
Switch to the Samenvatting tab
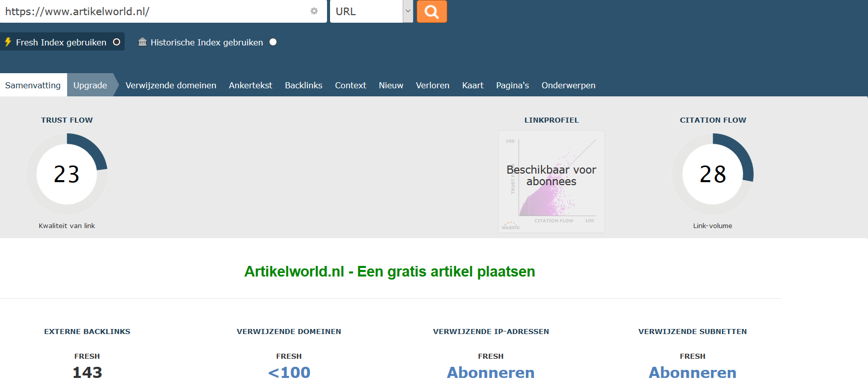pos(33,85)
